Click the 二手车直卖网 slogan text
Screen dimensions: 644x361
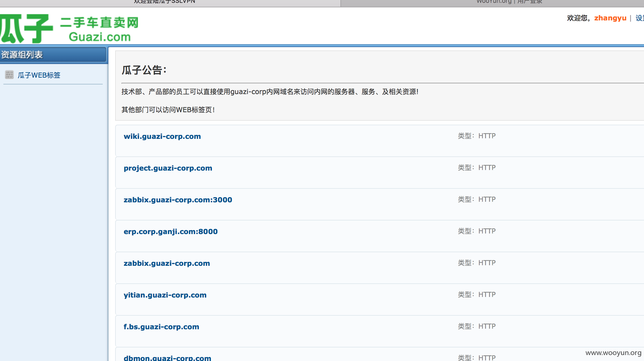coord(99,22)
